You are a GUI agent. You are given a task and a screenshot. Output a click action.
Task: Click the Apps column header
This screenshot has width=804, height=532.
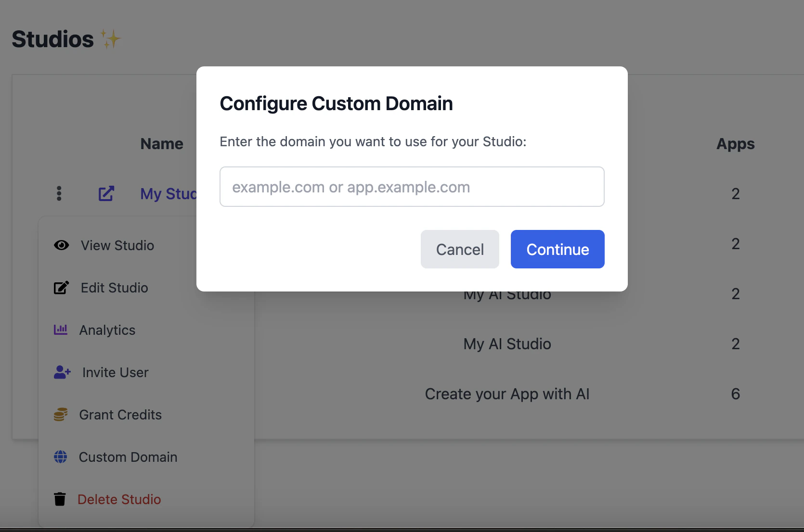(x=735, y=143)
